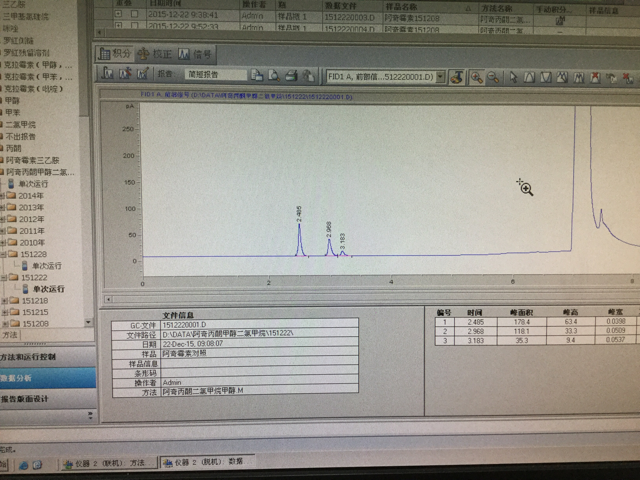Expand the 2013年 folder

click(x=2, y=207)
